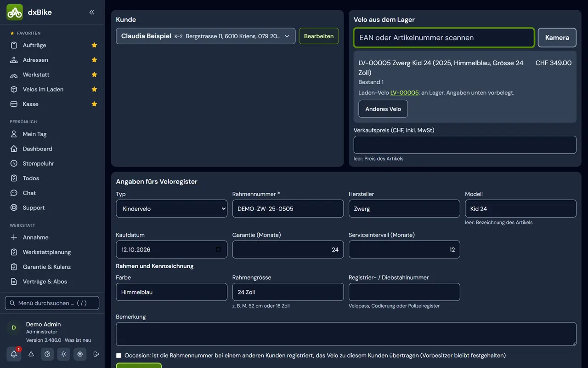Open the Was ist neu link
This screenshot has height=368, width=588.
click(x=78, y=340)
